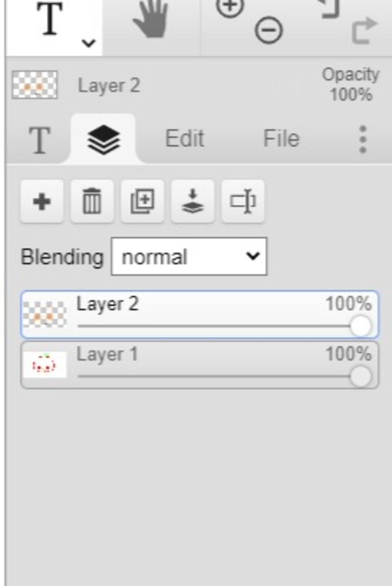Image resolution: width=392 pixels, height=586 pixels.
Task: Open the File tab
Action: click(281, 138)
